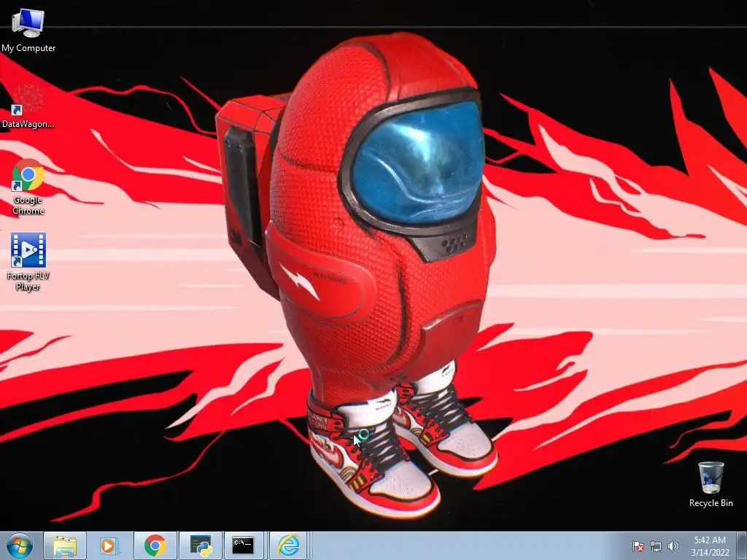
Task: Select the Recycle Bin icon
Action: [x=711, y=484]
